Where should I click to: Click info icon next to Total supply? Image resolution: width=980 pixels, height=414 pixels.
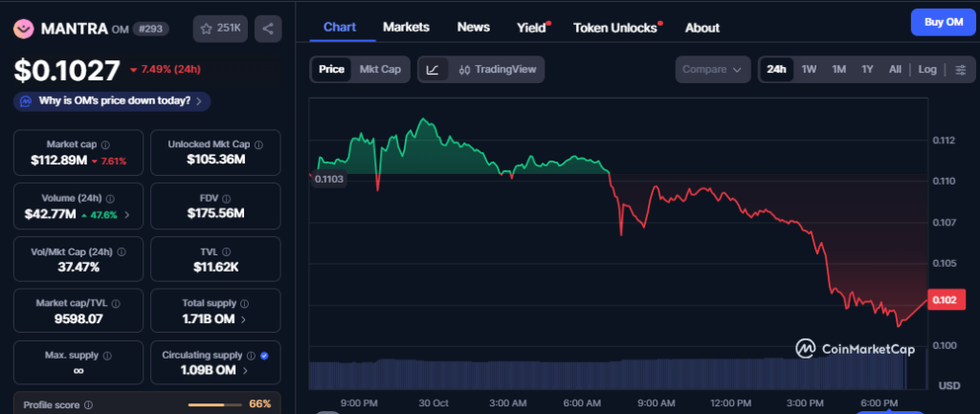click(244, 303)
